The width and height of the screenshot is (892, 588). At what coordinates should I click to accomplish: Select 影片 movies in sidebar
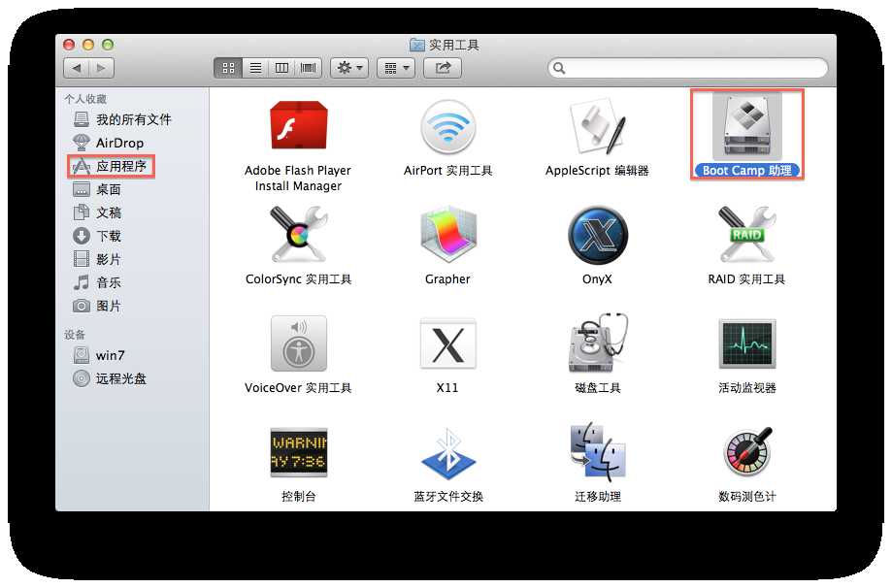click(x=97, y=259)
